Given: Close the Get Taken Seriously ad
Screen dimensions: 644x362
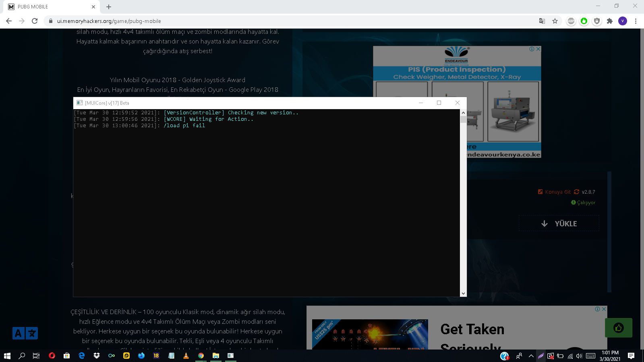Looking at the screenshot, I should point(604,309).
